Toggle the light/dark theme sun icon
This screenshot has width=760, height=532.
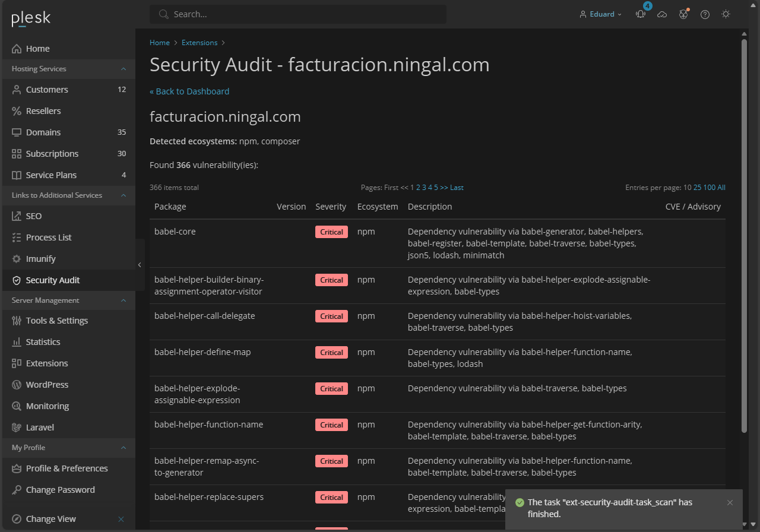[x=726, y=14]
